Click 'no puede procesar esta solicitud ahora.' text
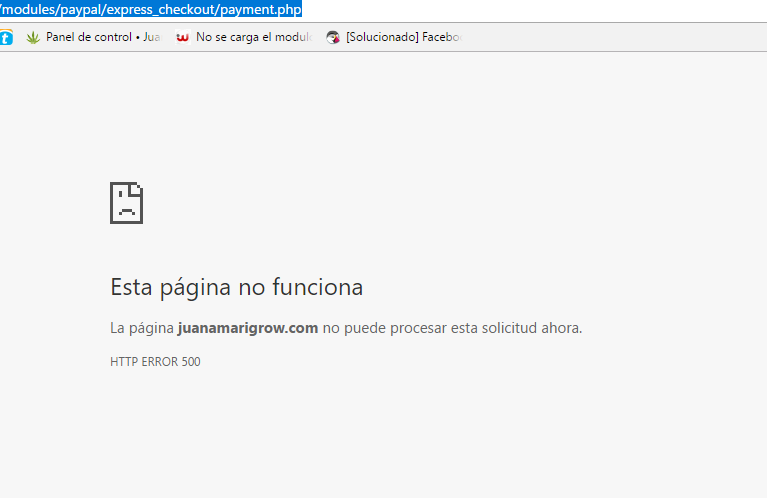The width and height of the screenshot is (767, 498). pyautogui.click(x=452, y=328)
